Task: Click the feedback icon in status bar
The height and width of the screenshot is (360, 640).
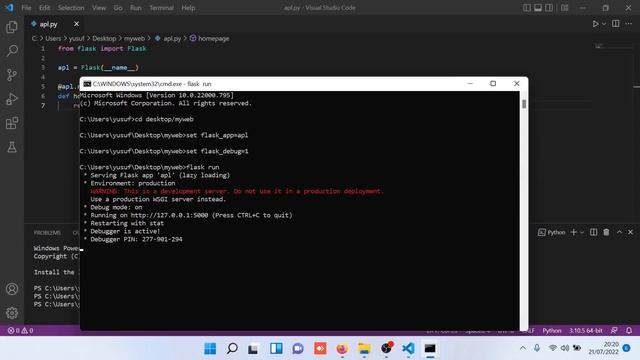Action: tap(614, 331)
